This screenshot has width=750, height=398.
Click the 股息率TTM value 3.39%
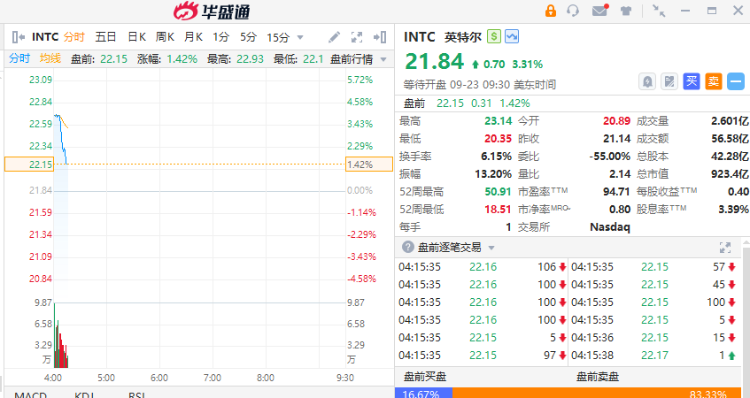[x=733, y=209]
